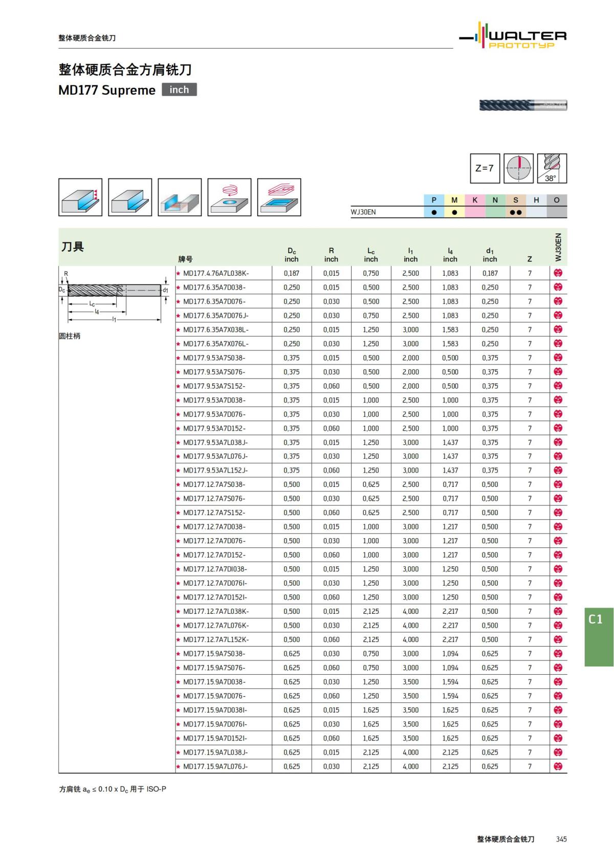614x868 pixels.
Task: Click the helical interpolation milling icon
Action: tap(229, 197)
